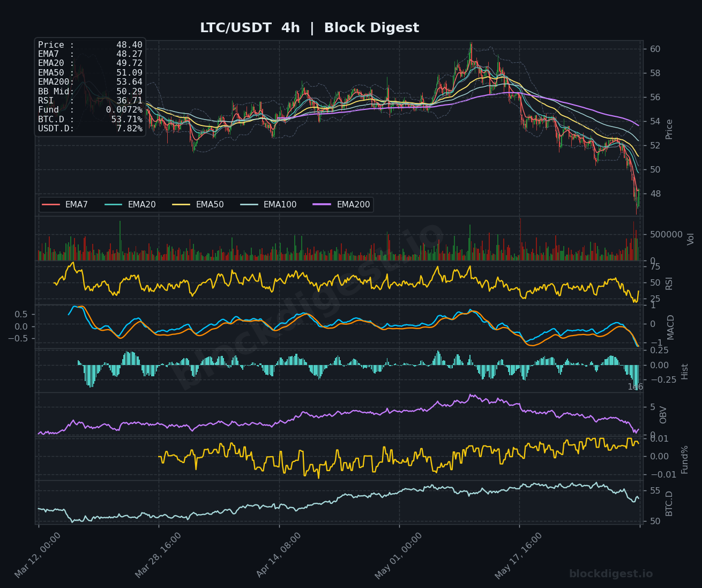Click the EMA20 49.72 row in info box

pos(90,62)
